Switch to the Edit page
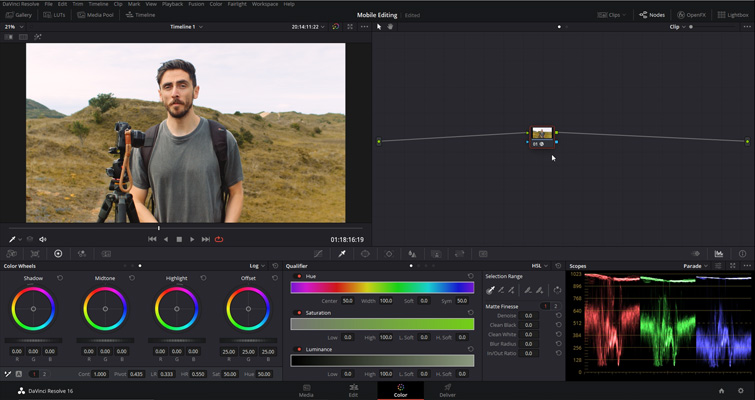Screen dimensions: 755x400 pos(353,390)
